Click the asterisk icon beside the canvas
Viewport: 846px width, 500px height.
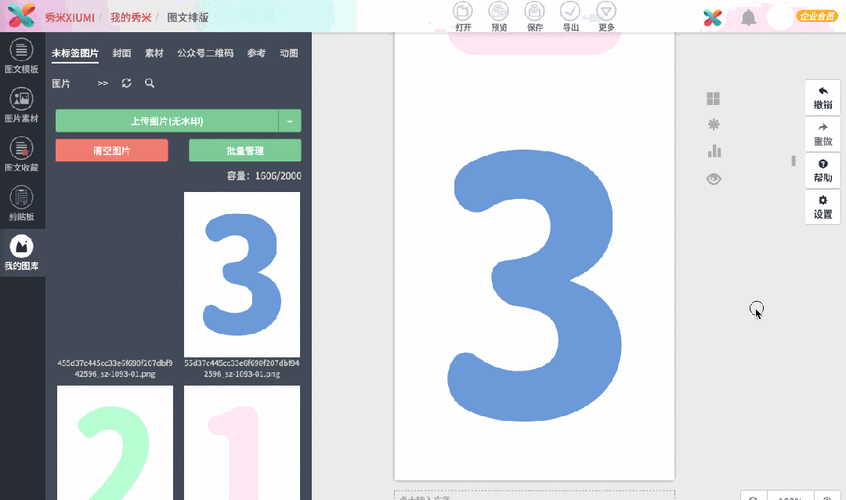tap(713, 125)
